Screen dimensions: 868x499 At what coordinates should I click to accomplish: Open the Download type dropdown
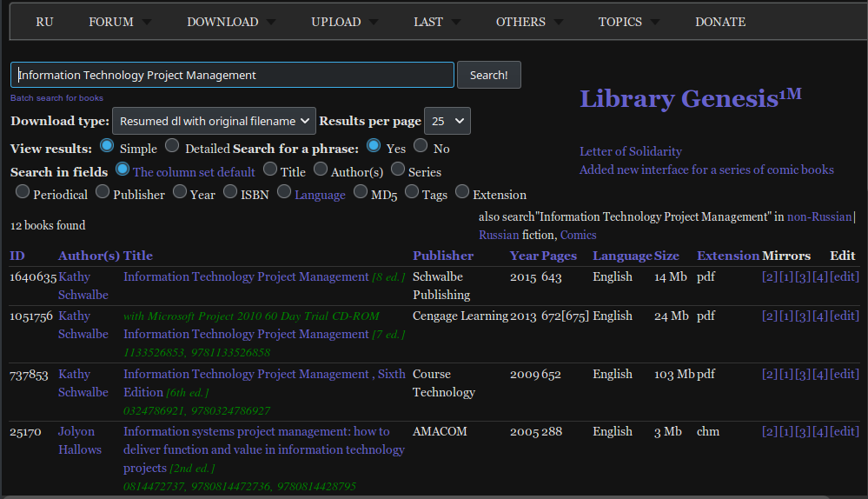[x=214, y=121]
